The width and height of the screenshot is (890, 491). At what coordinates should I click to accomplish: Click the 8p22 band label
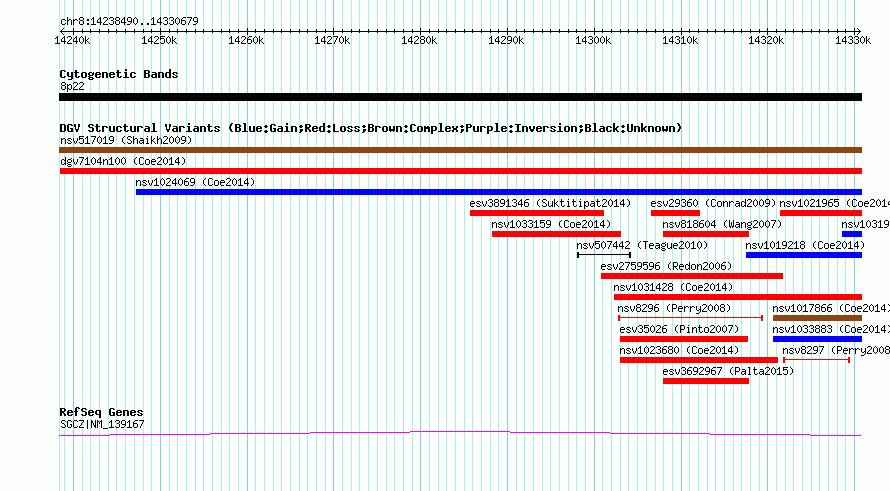coord(72,86)
